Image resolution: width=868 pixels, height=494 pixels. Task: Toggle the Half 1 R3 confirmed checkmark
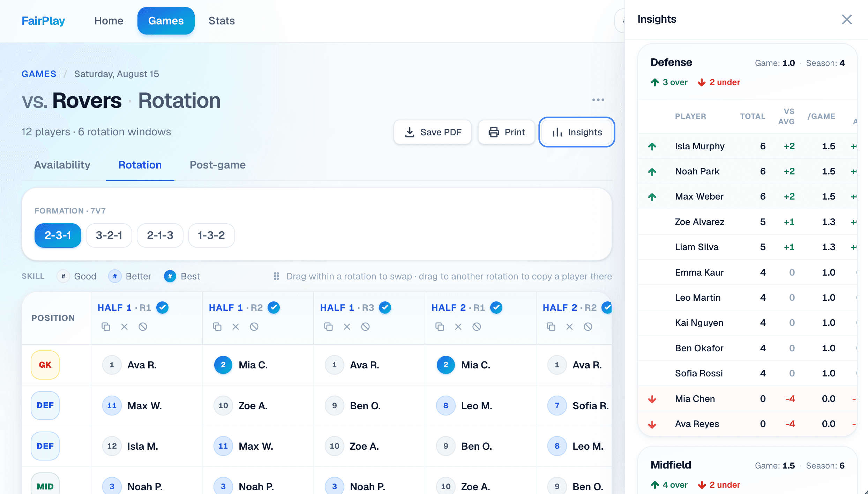tap(385, 307)
